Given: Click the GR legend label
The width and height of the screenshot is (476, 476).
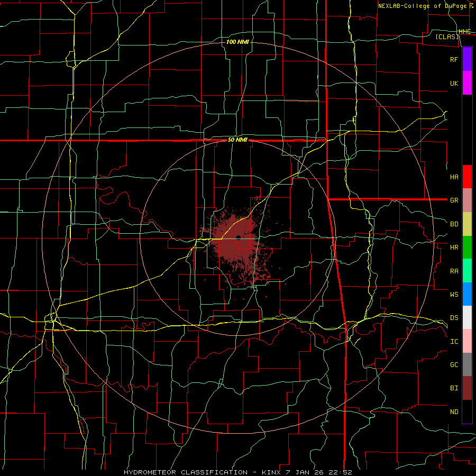Looking at the screenshot, I should [x=454, y=200].
